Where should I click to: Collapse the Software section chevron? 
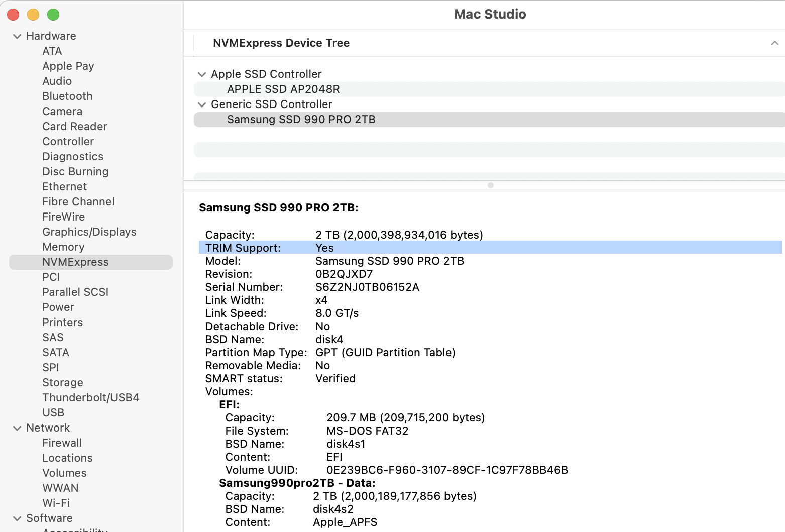[x=17, y=518]
